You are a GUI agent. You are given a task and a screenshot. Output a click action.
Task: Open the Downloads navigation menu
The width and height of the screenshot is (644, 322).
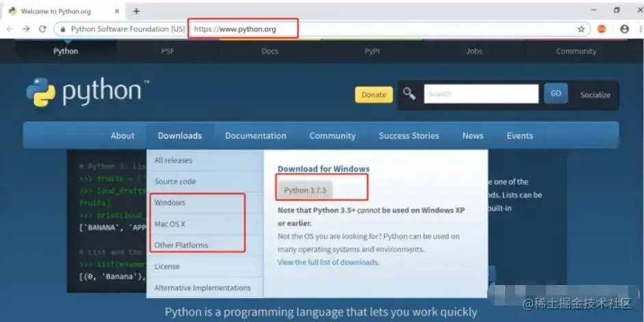tap(180, 136)
